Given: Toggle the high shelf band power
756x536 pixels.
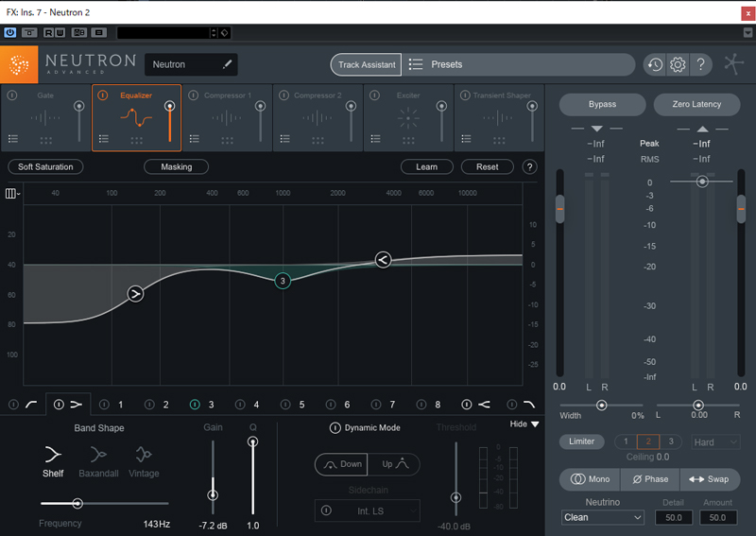Looking at the screenshot, I should pos(466,405).
